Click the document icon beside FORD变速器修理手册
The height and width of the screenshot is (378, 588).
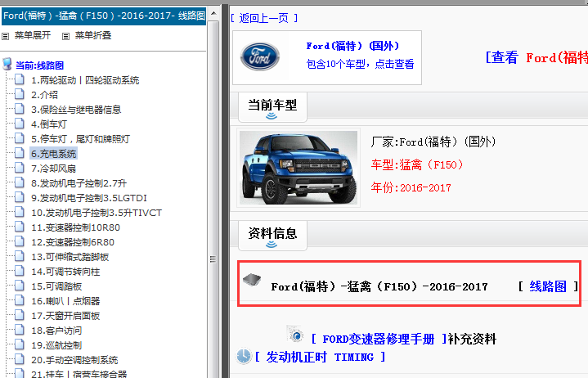(295, 333)
